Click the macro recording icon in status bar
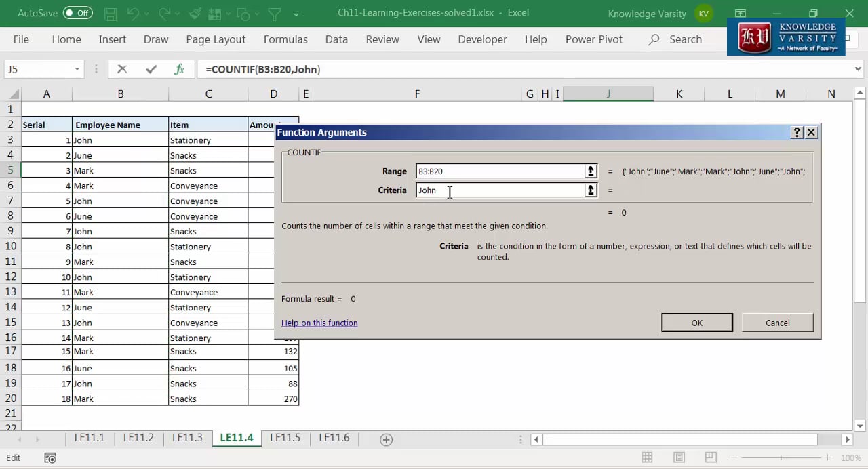The height and width of the screenshot is (469, 868). coord(50,458)
